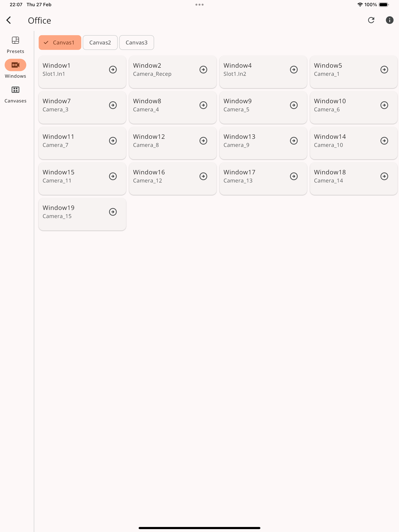
Task: Open Window13 source arrow icon
Action: coord(294,141)
